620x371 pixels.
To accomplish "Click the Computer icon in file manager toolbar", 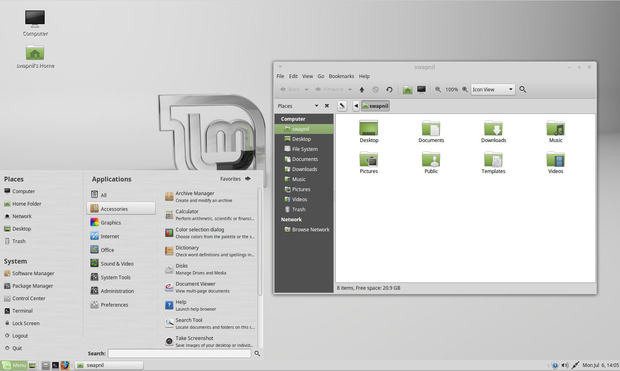I will pos(421,89).
